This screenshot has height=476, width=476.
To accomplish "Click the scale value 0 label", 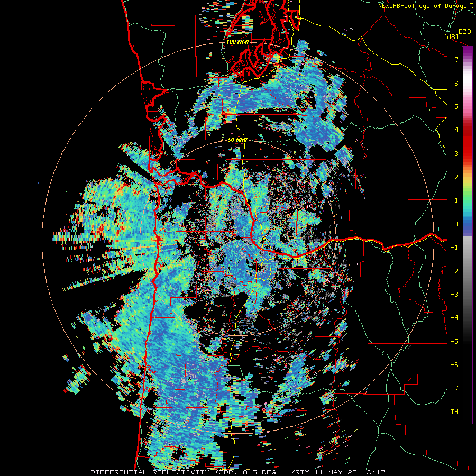I will coord(456,224).
